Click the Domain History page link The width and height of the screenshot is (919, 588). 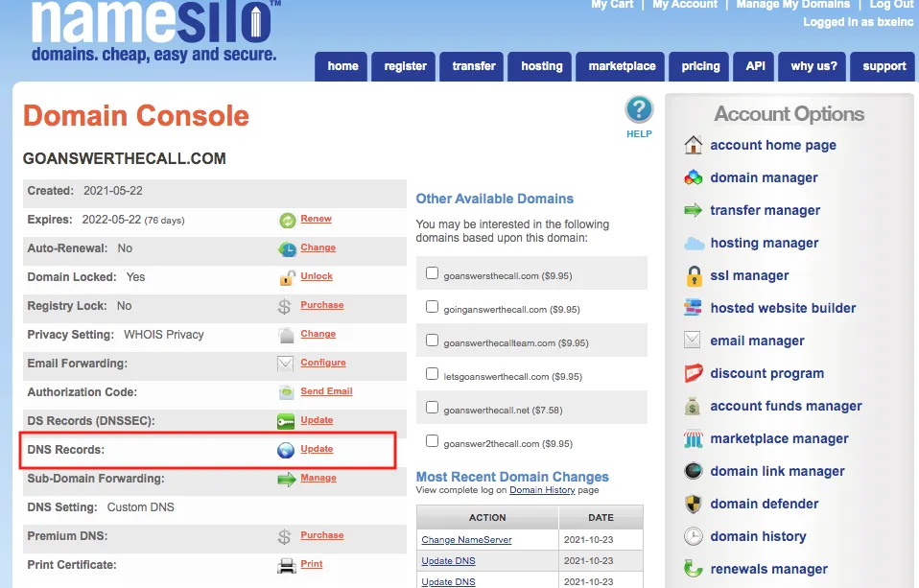(x=542, y=490)
